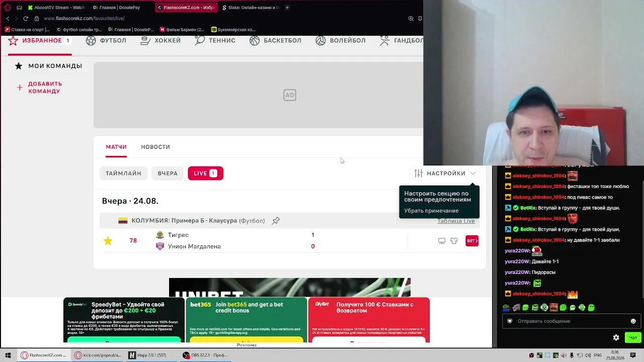Click the system tray volume speaker icon
The height and width of the screenshot is (362, 644).
tap(587, 355)
